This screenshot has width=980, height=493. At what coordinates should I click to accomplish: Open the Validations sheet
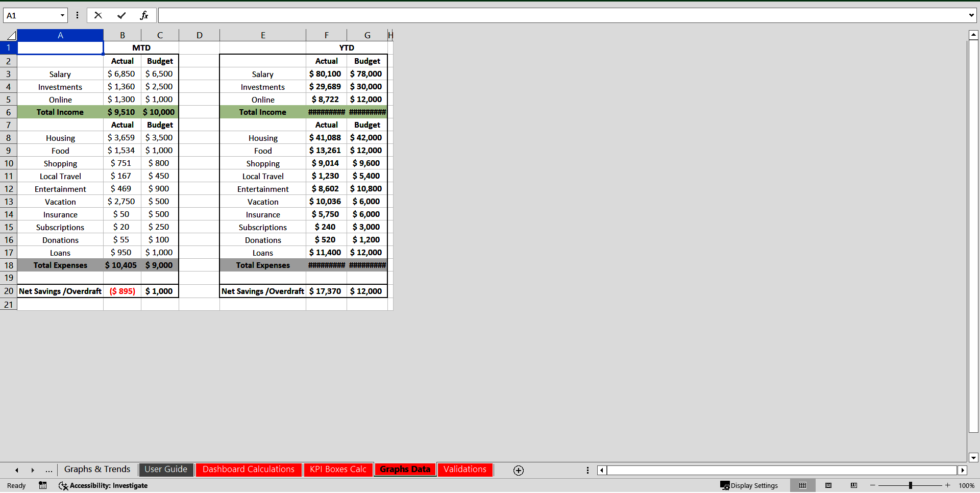[465, 470]
